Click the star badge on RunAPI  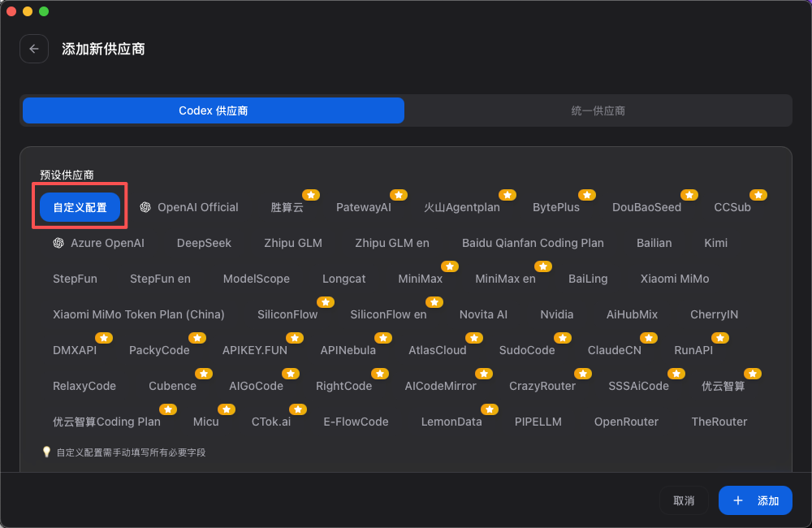[x=720, y=338]
